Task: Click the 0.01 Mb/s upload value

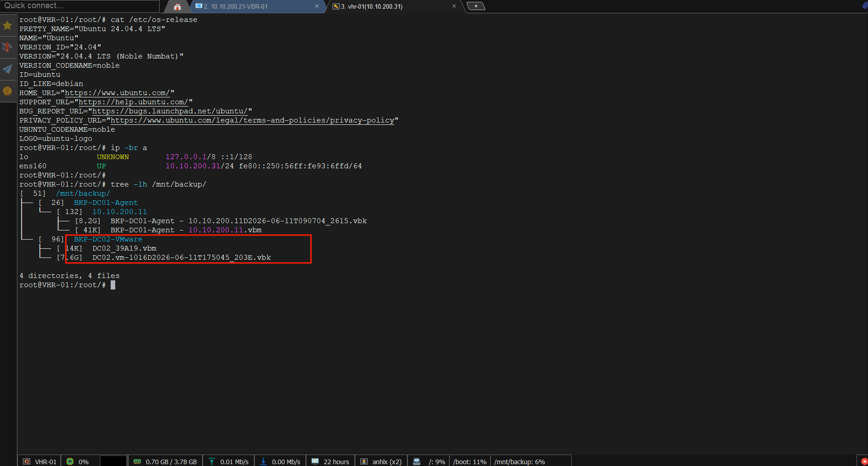Action: (235, 462)
